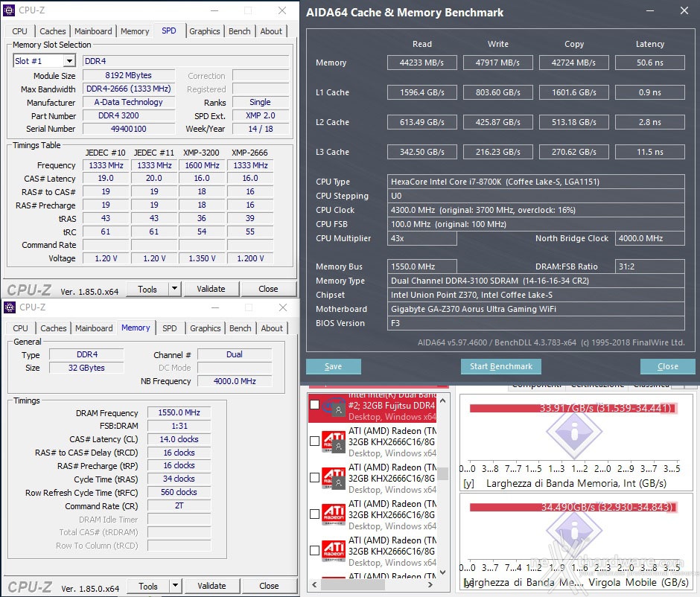
Task: Close the AIDA64 window with the title bar X
Action: click(684, 10)
